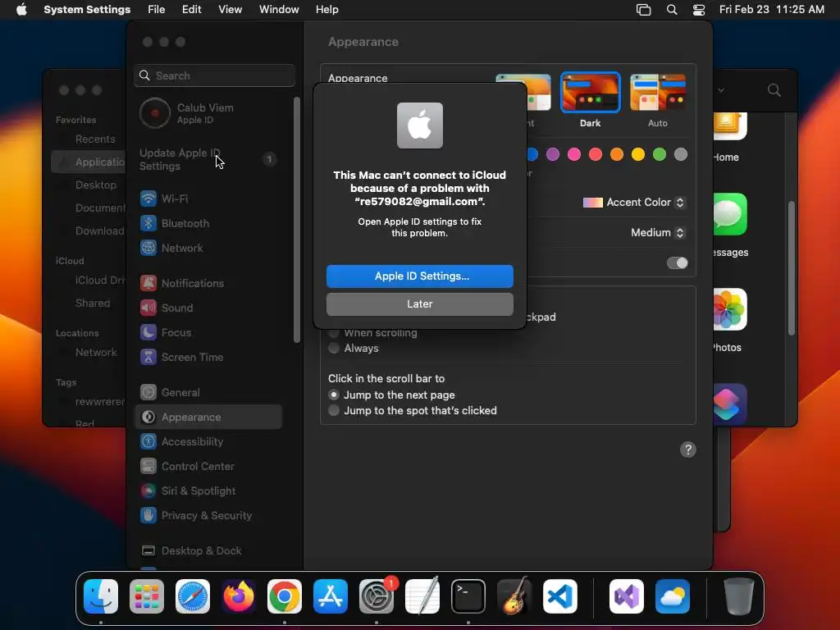Open Wi-Fi settings icon in sidebar
This screenshot has height=630, width=840.
point(148,199)
